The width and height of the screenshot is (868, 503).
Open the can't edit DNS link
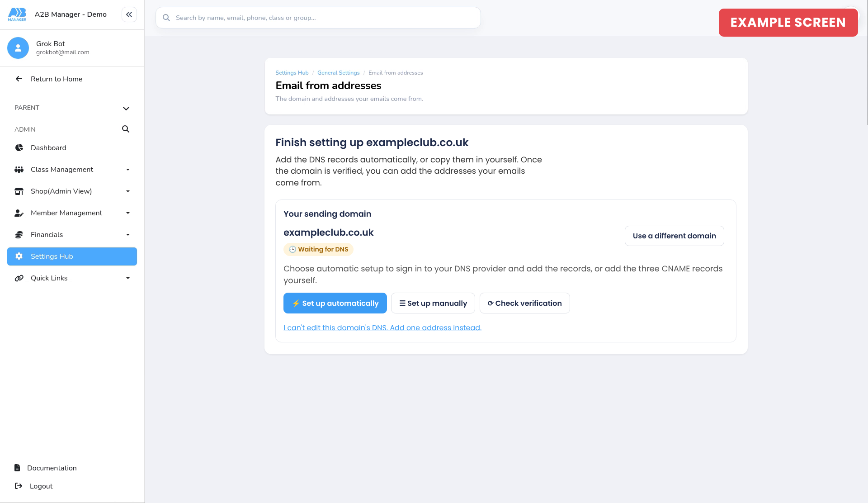[382, 327]
